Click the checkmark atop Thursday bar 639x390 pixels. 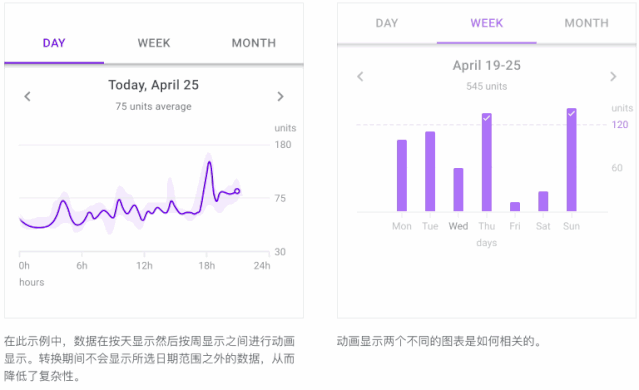[x=487, y=118]
